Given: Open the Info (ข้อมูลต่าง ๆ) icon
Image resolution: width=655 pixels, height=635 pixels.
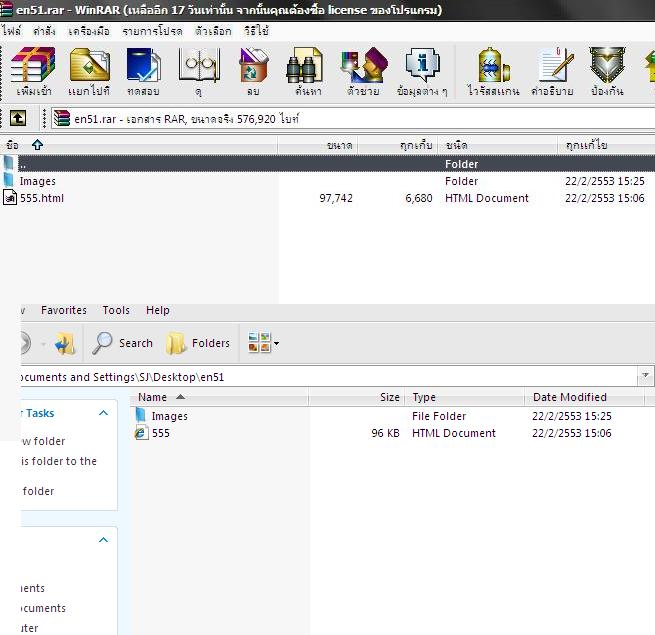Looking at the screenshot, I should tap(422, 65).
